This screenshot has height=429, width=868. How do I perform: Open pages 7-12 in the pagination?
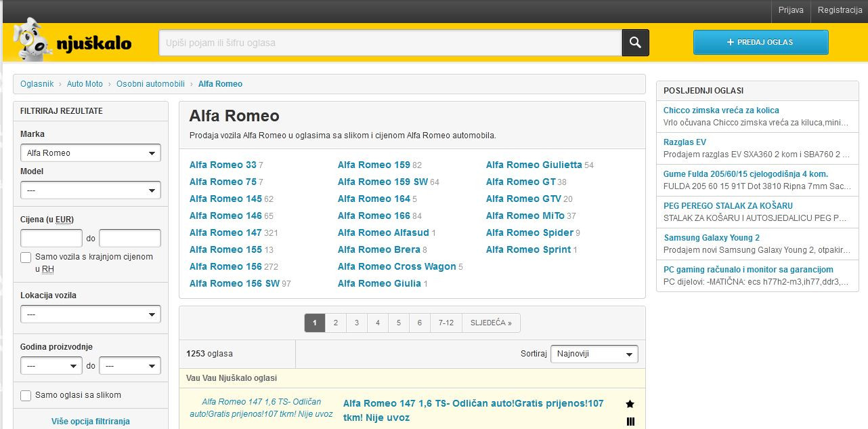(x=446, y=323)
